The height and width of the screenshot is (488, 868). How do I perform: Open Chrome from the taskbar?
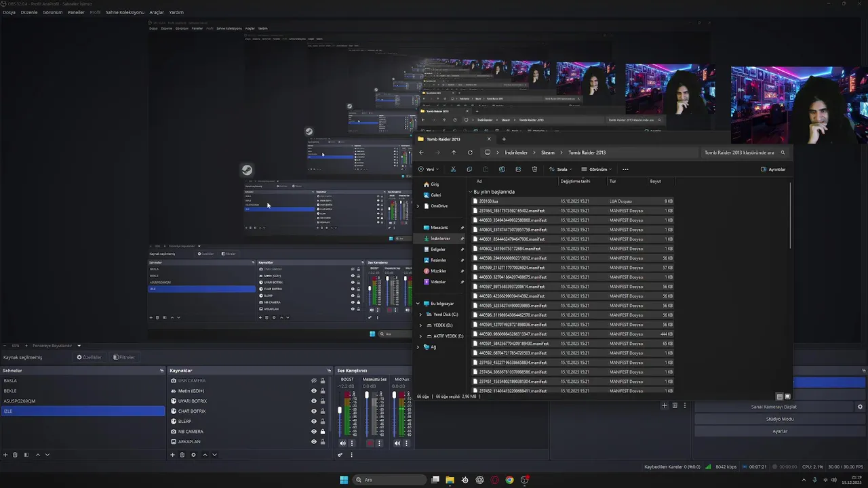[x=509, y=480]
